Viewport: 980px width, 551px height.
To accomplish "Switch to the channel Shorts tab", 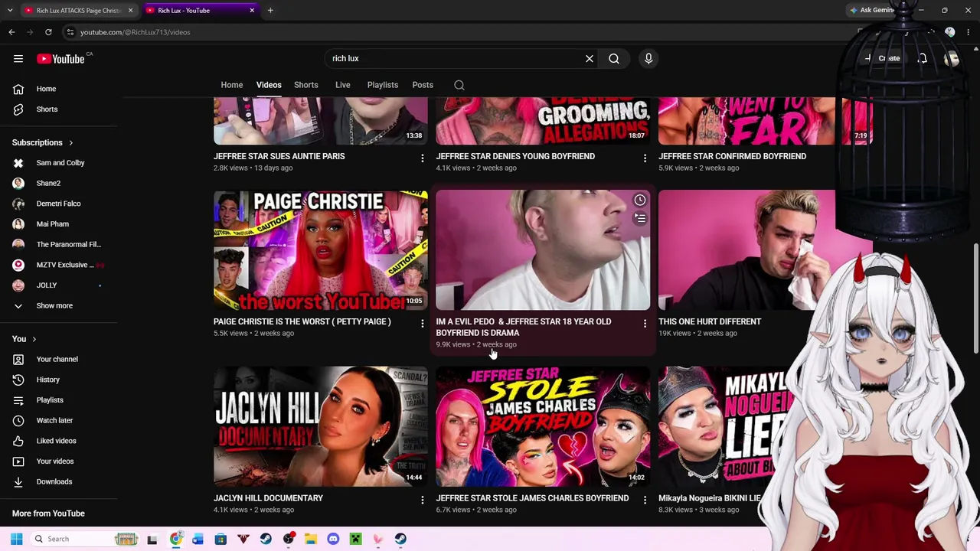I will [305, 85].
